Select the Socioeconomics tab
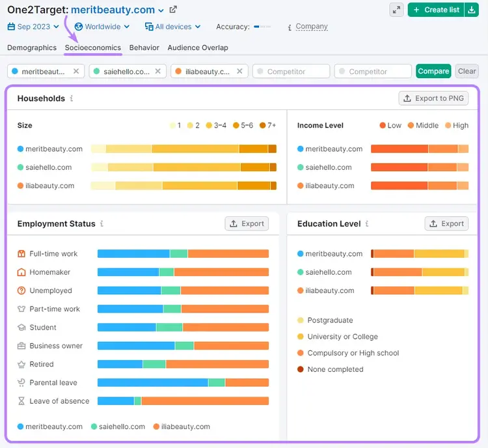488x448 pixels. pyautogui.click(x=93, y=48)
